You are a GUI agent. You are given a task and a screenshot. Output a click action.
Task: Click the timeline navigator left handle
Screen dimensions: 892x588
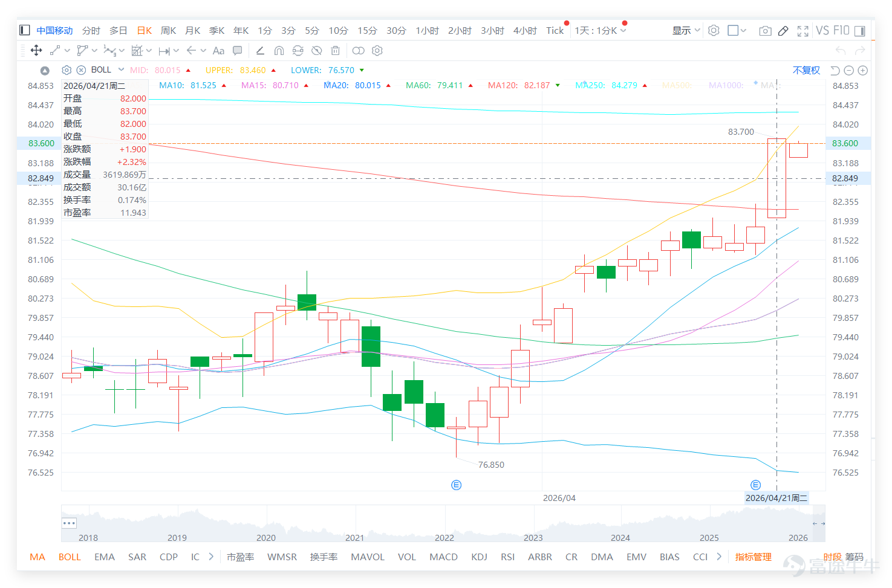tap(69, 523)
